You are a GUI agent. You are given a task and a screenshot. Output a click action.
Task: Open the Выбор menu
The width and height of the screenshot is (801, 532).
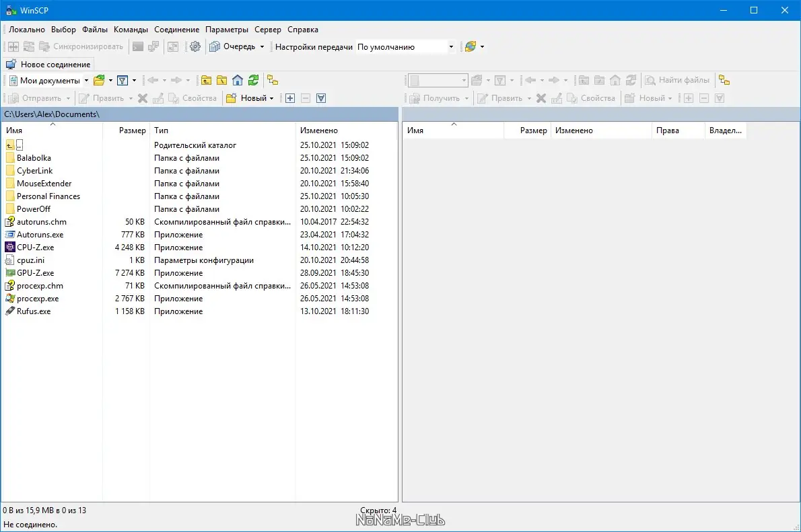63,30
